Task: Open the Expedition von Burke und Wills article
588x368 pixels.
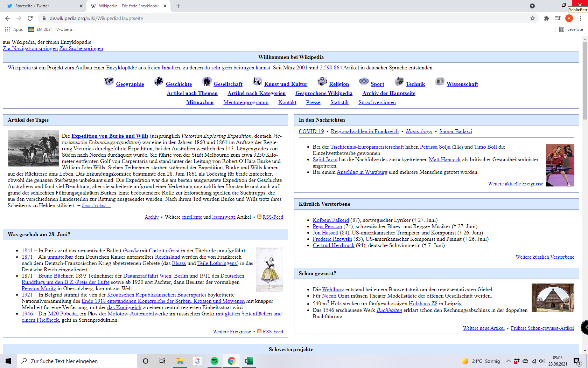Action: 110,136
